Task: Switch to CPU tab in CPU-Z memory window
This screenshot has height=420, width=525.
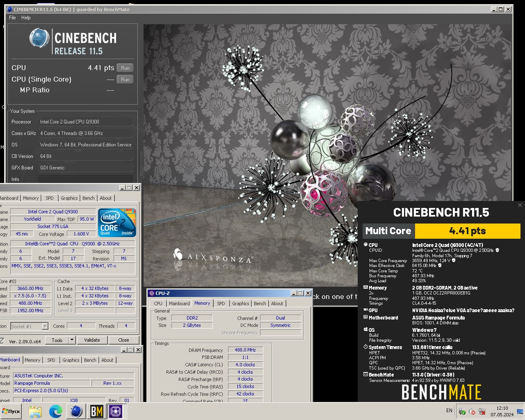Action: point(158,304)
